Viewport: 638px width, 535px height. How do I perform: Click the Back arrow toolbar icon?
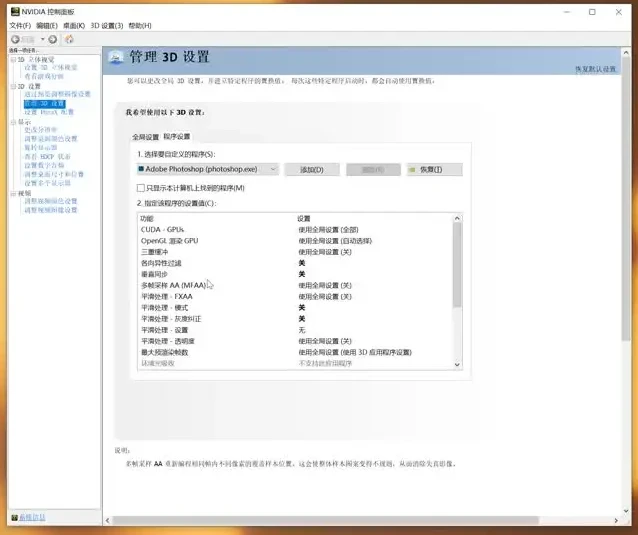point(15,39)
